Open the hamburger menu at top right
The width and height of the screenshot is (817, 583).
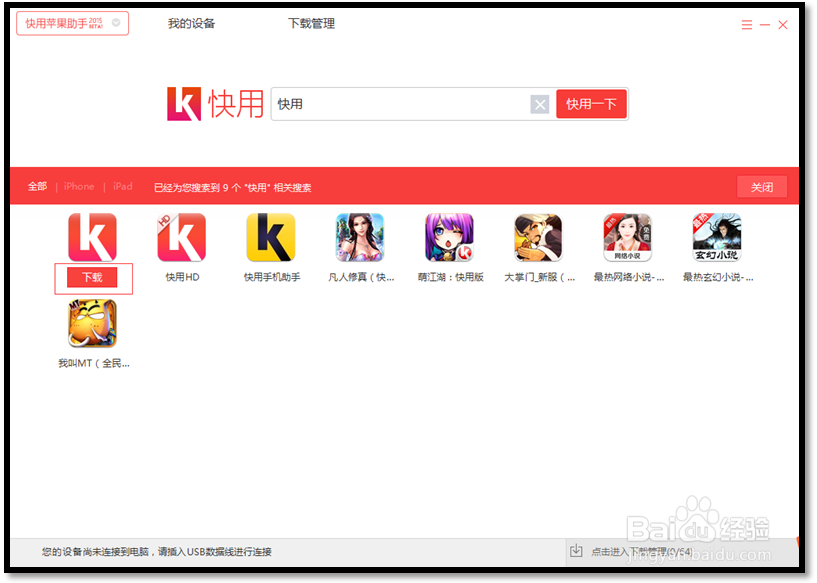click(x=746, y=24)
